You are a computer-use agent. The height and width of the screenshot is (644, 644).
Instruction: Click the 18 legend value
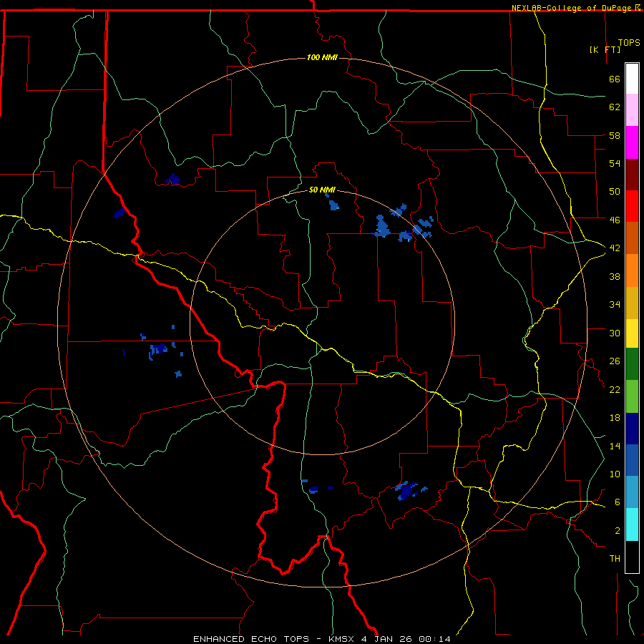point(615,418)
